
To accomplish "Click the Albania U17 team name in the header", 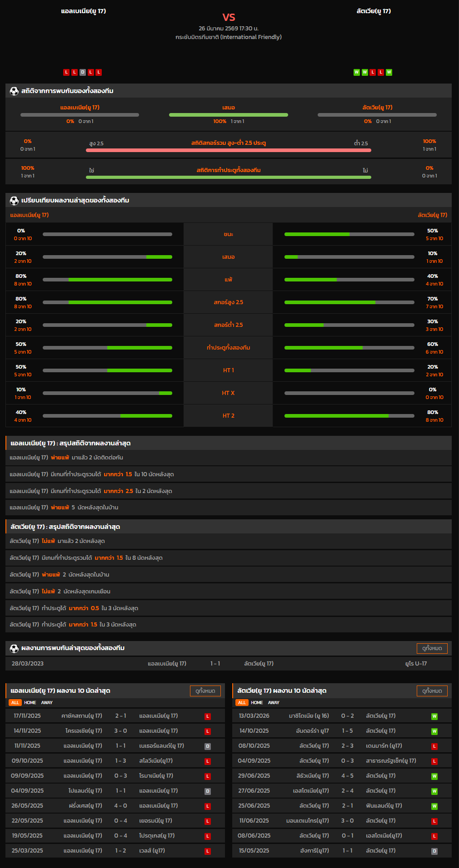I will 84,11.
